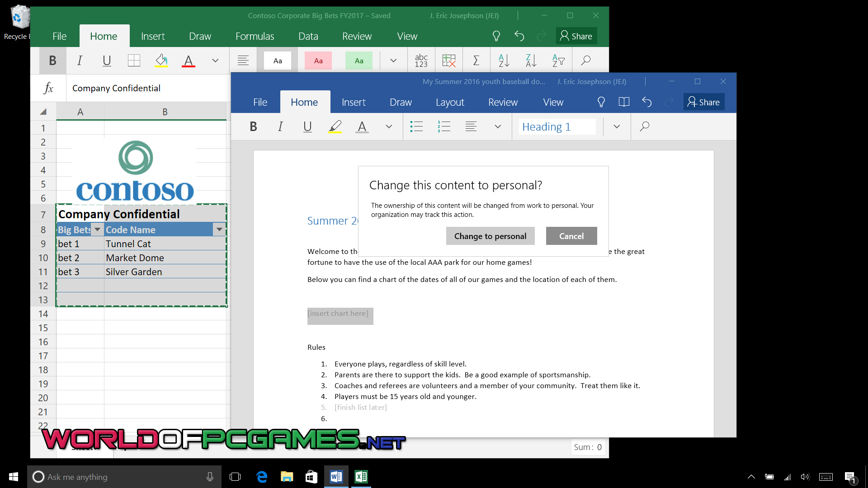
Task: Toggle Underline in Excel ribbon
Action: [x=107, y=61]
